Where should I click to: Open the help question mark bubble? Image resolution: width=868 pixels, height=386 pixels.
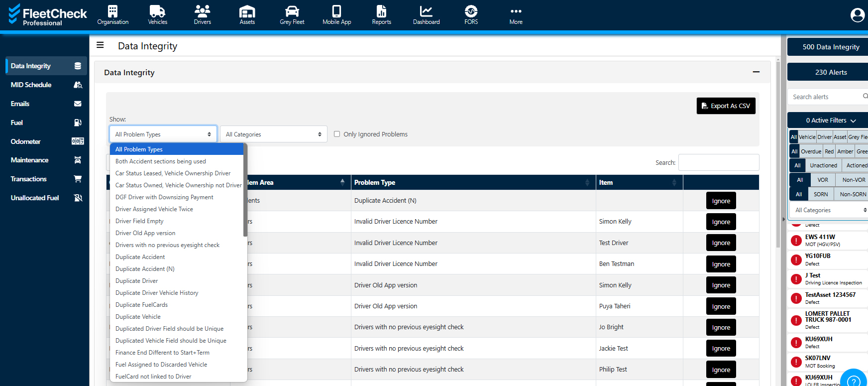[x=853, y=381]
